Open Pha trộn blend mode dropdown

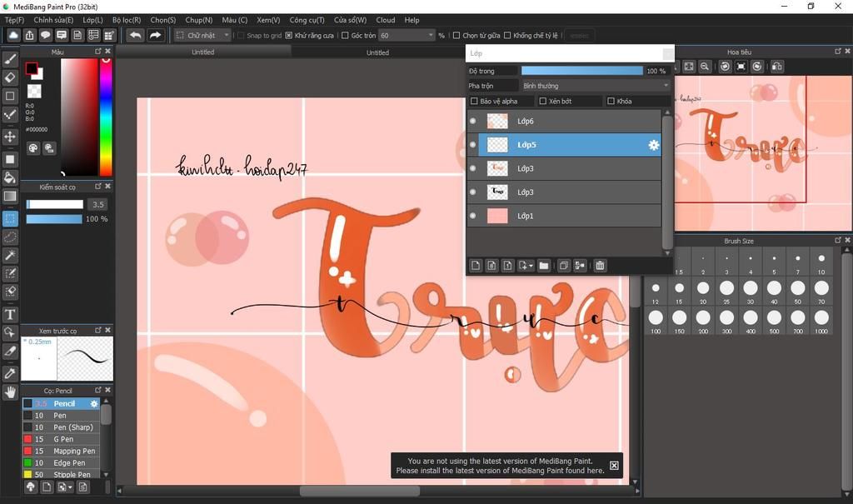click(596, 86)
